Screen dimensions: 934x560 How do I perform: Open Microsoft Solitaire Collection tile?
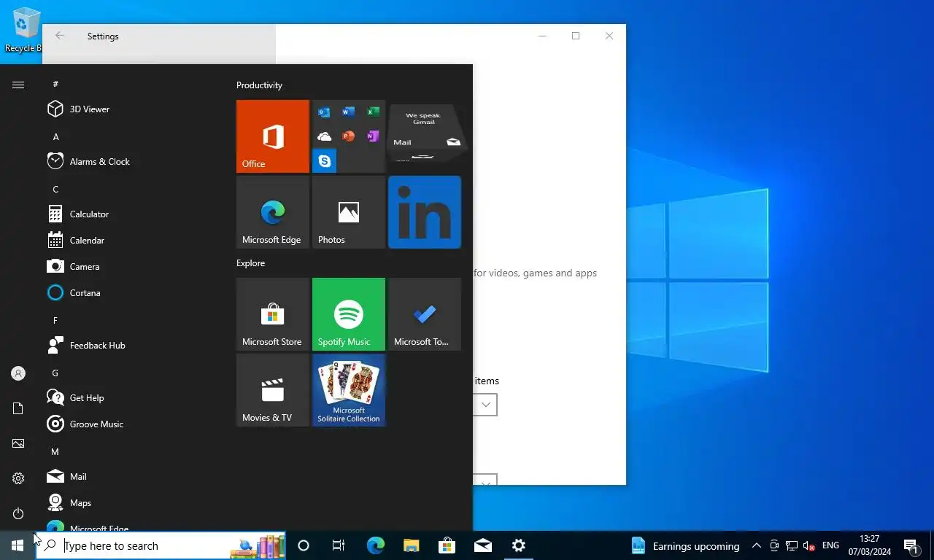click(x=349, y=390)
